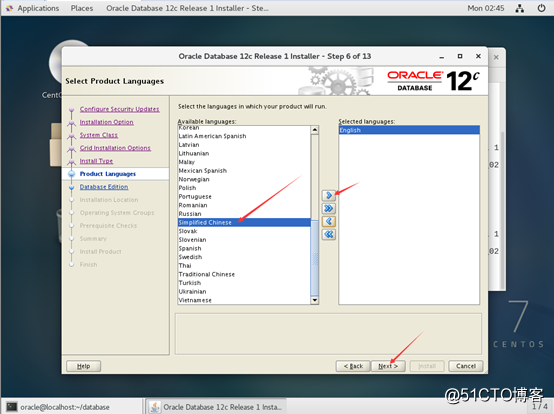The height and width of the screenshot is (414, 554).
Task: Select Thai in Available languages
Action: tap(244, 266)
